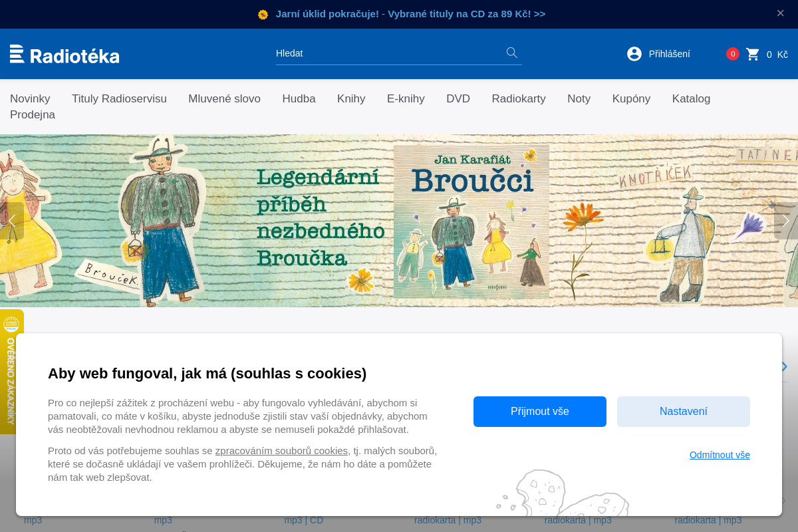Click the cart total 0 Kč
798x532 pixels.
tap(777, 55)
